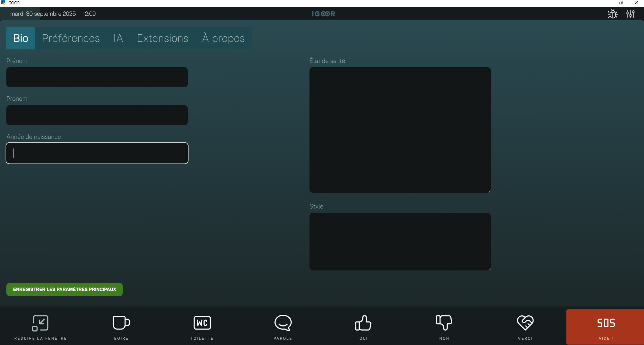Switch to the Préférences tab
Viewport: 644px width, 345px height.
pos(71,38)
